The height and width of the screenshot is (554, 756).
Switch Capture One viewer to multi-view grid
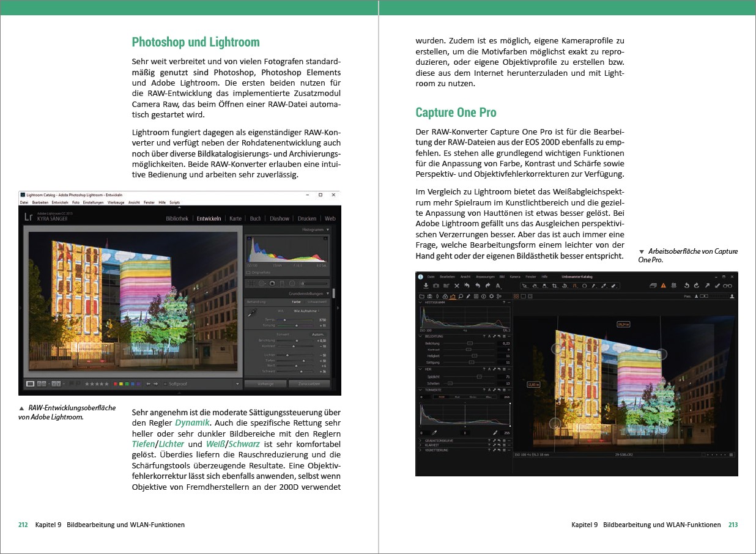(515, 297)
